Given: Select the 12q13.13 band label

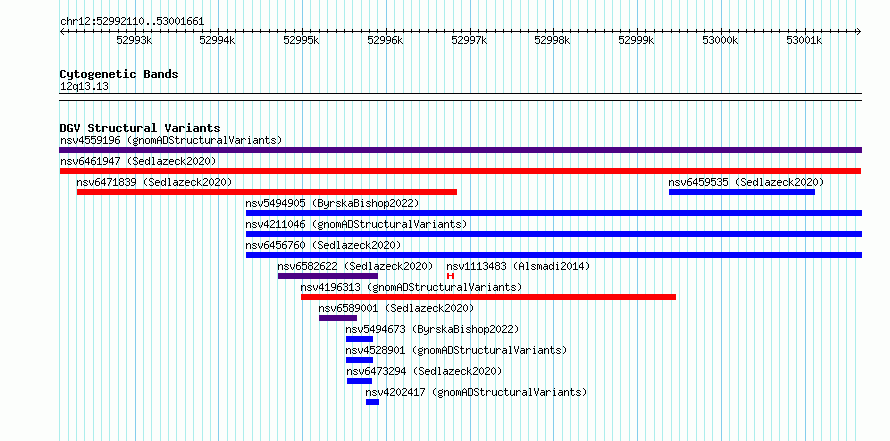Looking at the screenshot, I should coord(84,87).
